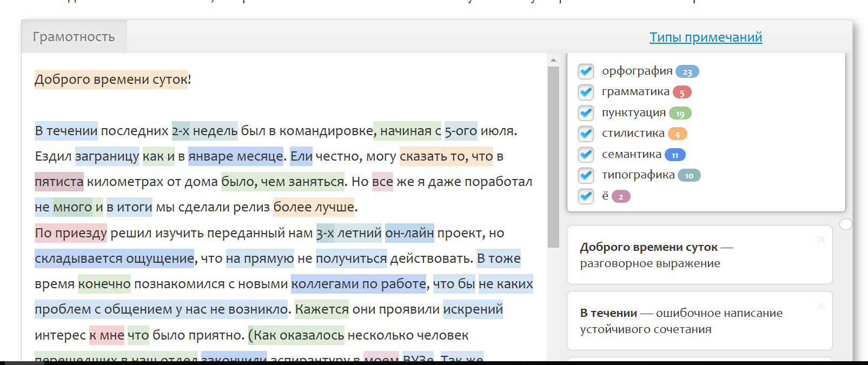Image resolution: width=868 pixels, height=365 pixels.
Task: Open the 'Типы примечаний' link
Action: [x=705, y=37]
